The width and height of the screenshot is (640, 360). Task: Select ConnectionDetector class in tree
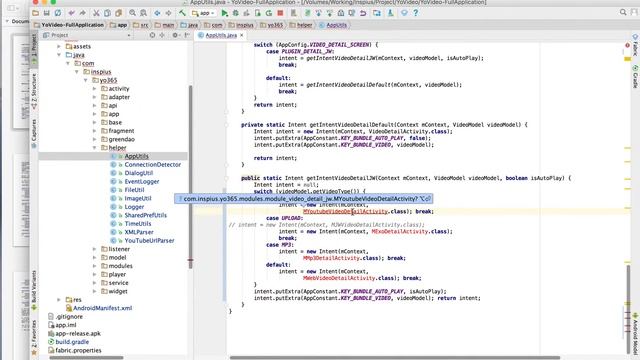pos(153,164)
